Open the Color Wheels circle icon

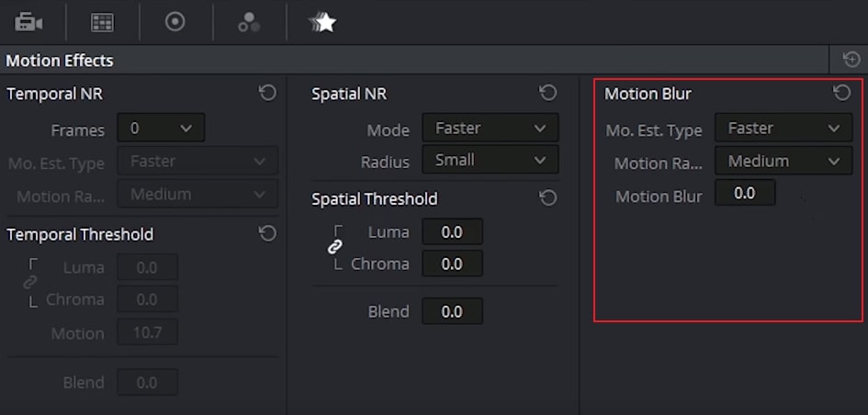coord(175,21)
